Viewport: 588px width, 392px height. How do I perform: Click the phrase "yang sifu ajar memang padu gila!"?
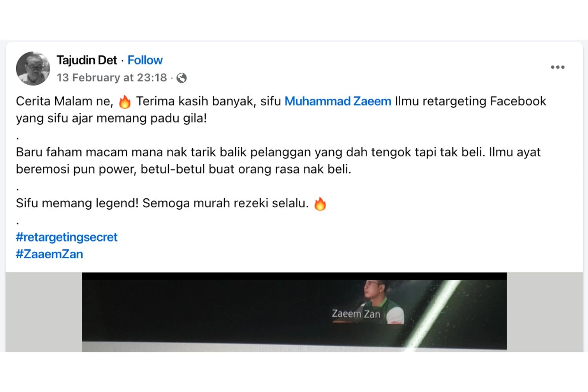click(111, 118)
